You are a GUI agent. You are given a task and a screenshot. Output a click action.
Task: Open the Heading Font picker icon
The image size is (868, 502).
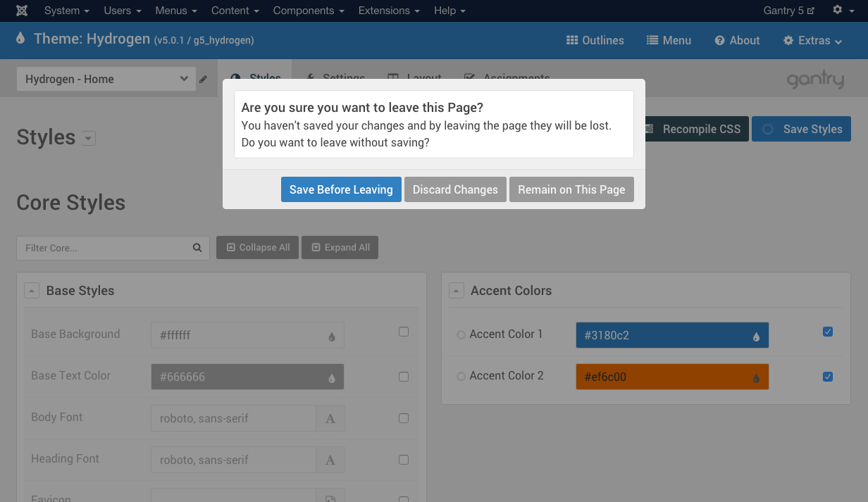click(330, 460)
